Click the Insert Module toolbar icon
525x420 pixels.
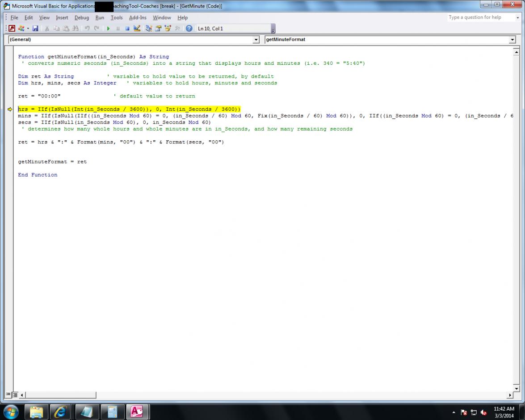coord(21,29)
